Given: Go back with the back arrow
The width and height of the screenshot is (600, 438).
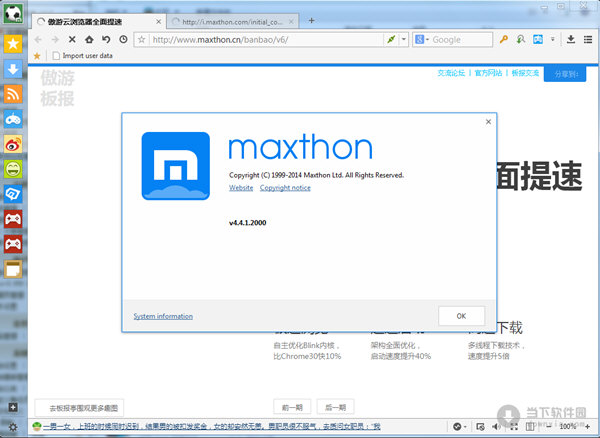Looking at the screenshot, I should pyautogui.click(x=38, y=39).
